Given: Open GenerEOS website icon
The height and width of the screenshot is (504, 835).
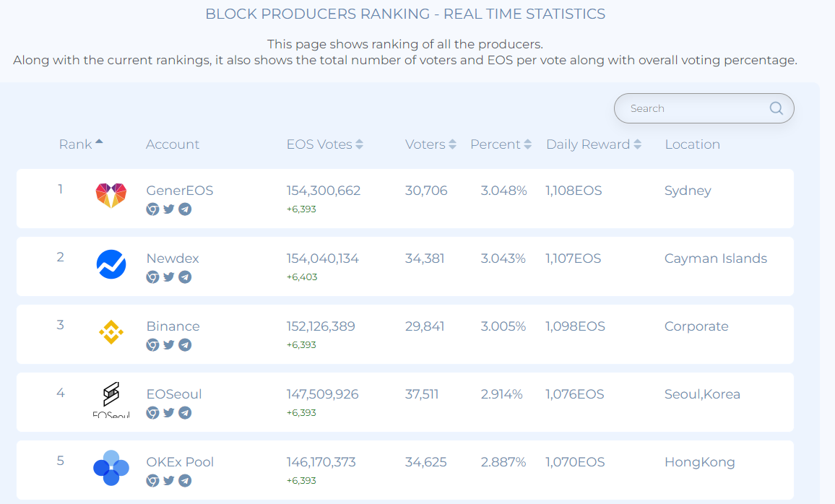Looking at the screenshot, I should pyautogui.click(x=153, y=209).
